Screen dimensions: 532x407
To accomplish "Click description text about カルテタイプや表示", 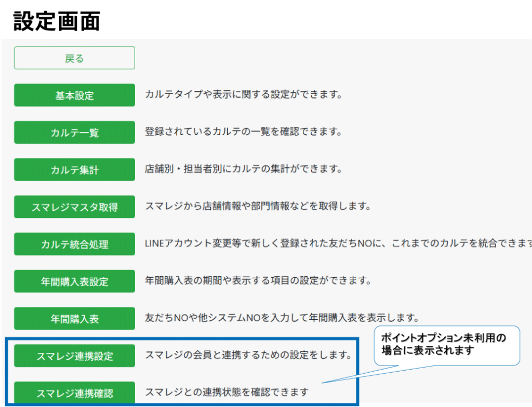I will click(x=243, y=95).
